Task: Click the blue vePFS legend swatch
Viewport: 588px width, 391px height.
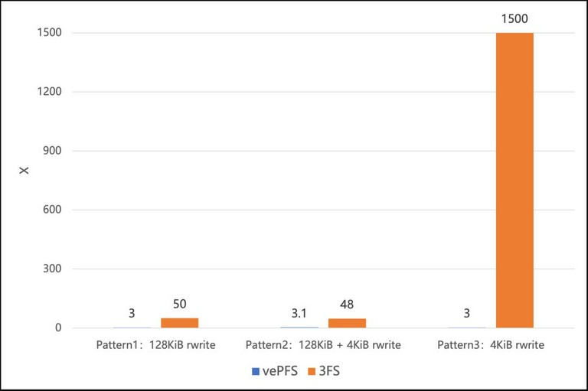Action: [255, 371]
